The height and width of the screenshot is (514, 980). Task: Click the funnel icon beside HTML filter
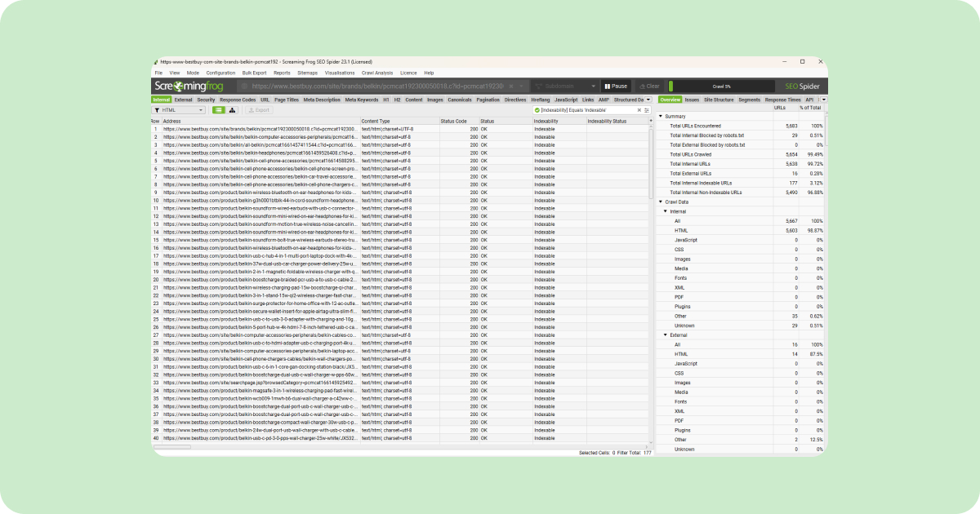(x=157, y=110)
